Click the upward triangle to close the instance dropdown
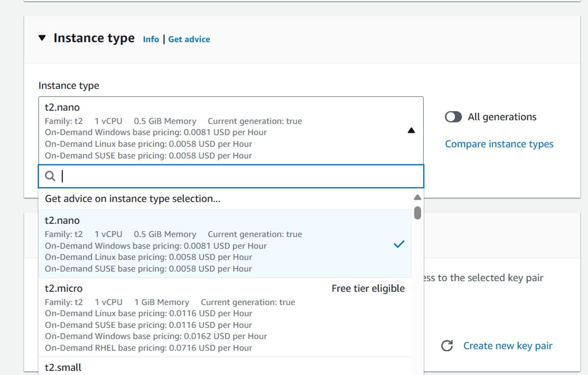This screenshot has height=375, width=588. (x=411, y=130)
